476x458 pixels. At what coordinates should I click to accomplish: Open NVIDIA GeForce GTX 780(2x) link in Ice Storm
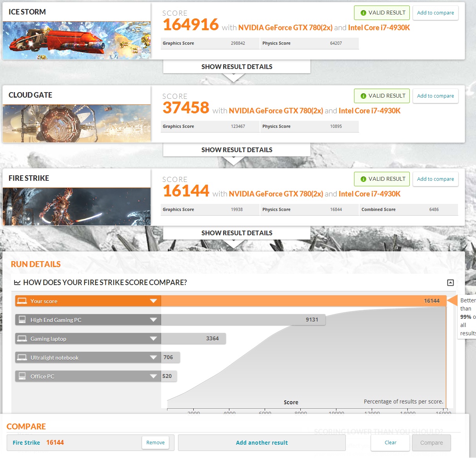coord(285,28)
